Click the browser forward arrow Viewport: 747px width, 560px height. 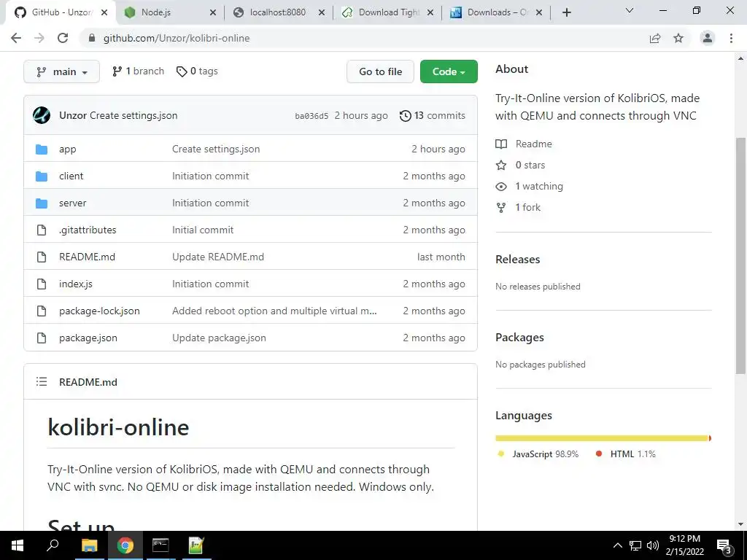click(39, 38)
